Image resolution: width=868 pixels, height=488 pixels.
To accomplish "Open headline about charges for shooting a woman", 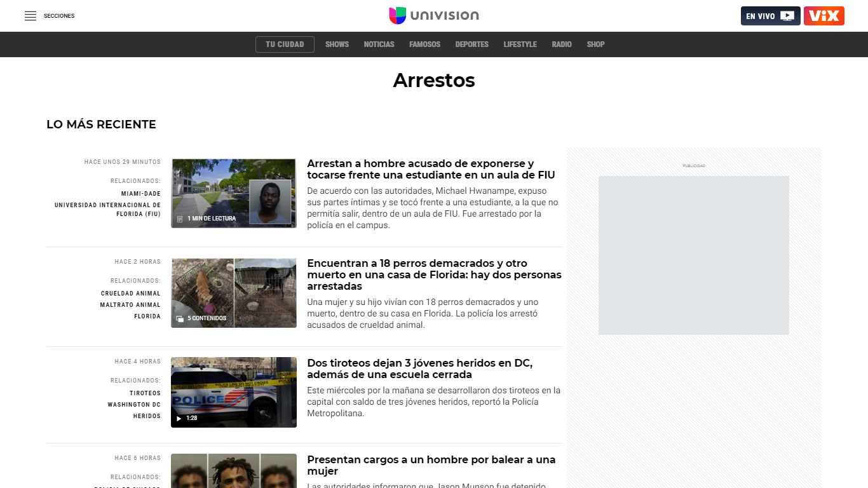I will tap(431, 465).
